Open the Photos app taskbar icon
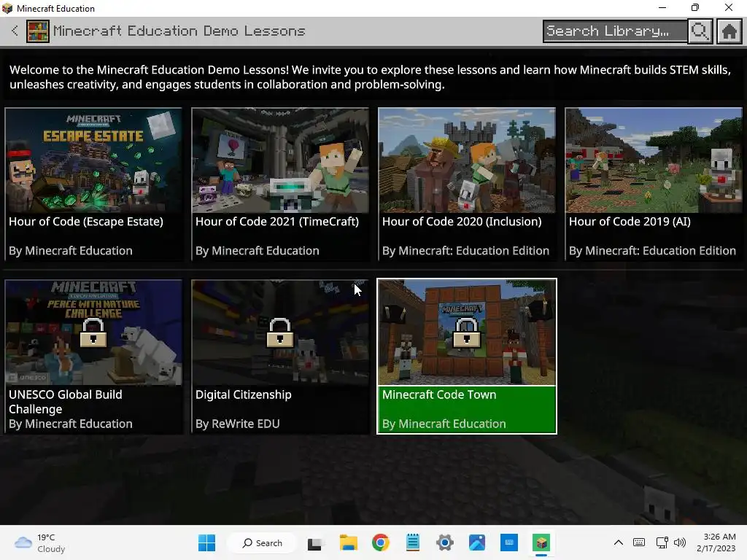747x560 pixels. click(x=477, y=542)
